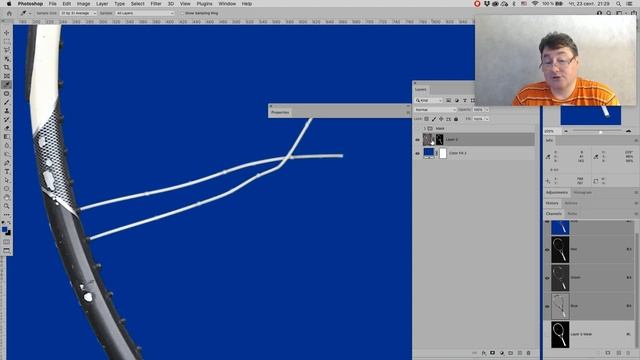Image resolution: width=640 pixels, height=360 pixels.
Task: Select the History Brush tool
Action: tap(7, 119)
